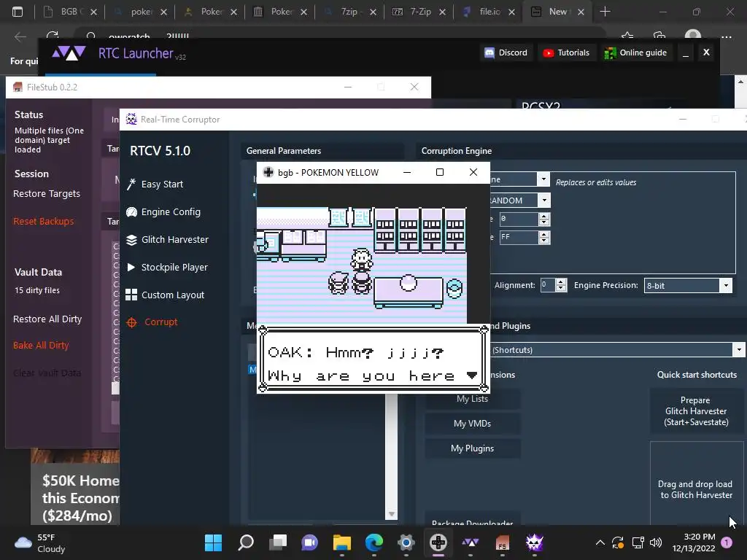Show hidden system tray icons
This screenshot has height=560, width=747.
tap(600, 542)
